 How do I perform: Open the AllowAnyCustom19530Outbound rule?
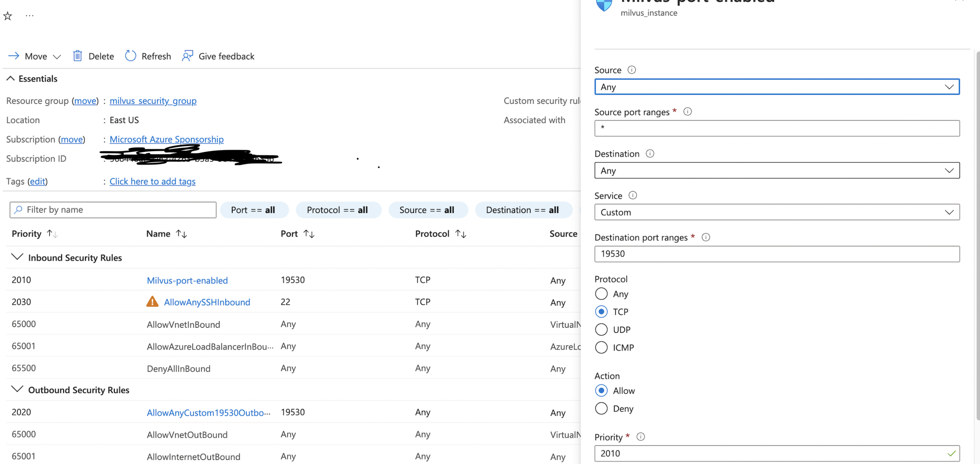[x=208, y=412]
